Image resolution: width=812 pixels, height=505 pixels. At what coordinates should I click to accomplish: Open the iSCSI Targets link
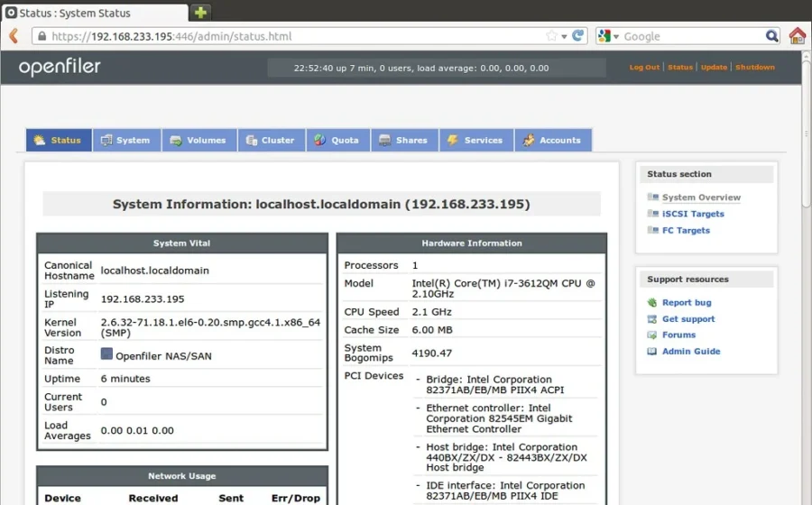click(693, 214)
